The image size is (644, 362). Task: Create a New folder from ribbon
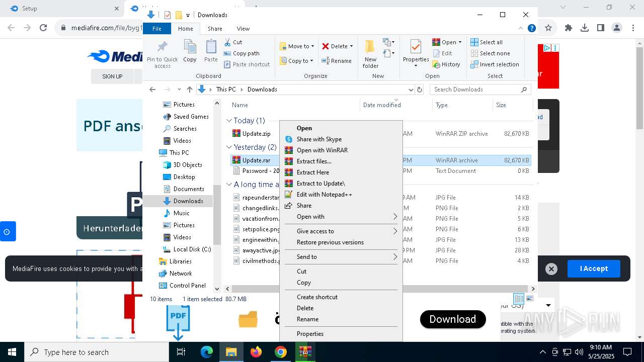point(370,54)
